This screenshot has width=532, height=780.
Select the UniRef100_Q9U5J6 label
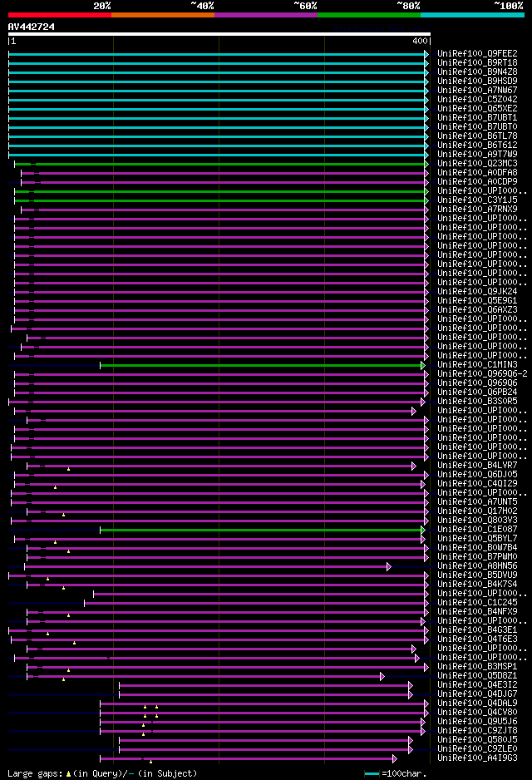[x=477, y=721]
